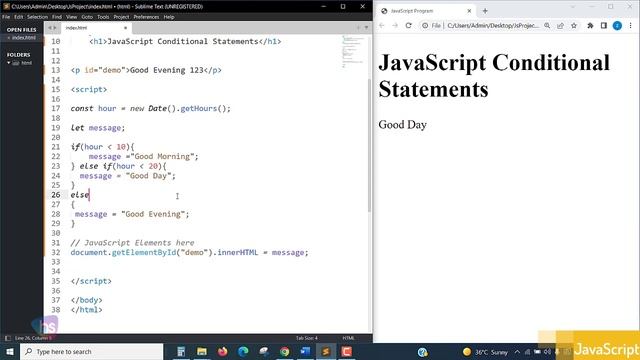640x360 pixels.
Task: Open Firefox from the taskbar
Action: 222,351
